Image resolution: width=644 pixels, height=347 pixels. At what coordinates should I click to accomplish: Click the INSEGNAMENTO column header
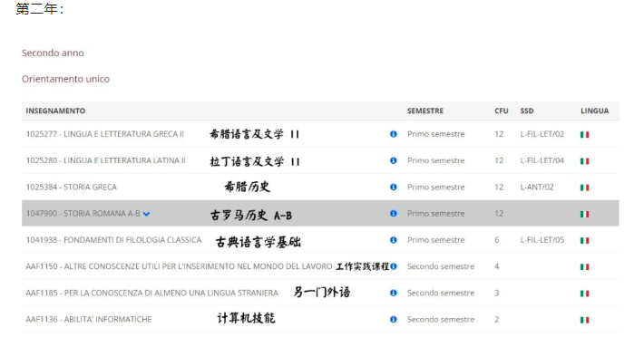click(x=55, y=111)
